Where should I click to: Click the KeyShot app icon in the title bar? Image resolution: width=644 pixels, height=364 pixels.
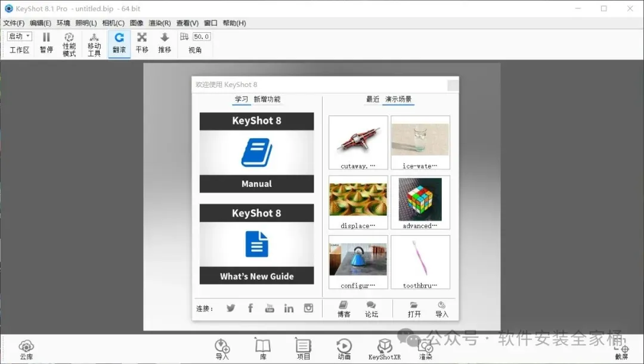(x=8, y=8)
